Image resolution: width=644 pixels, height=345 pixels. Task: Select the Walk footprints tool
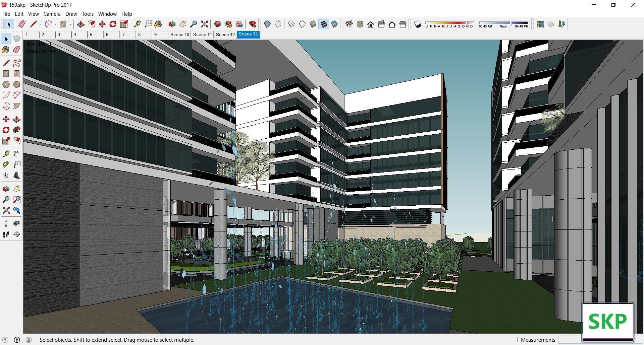pos(6,234)
